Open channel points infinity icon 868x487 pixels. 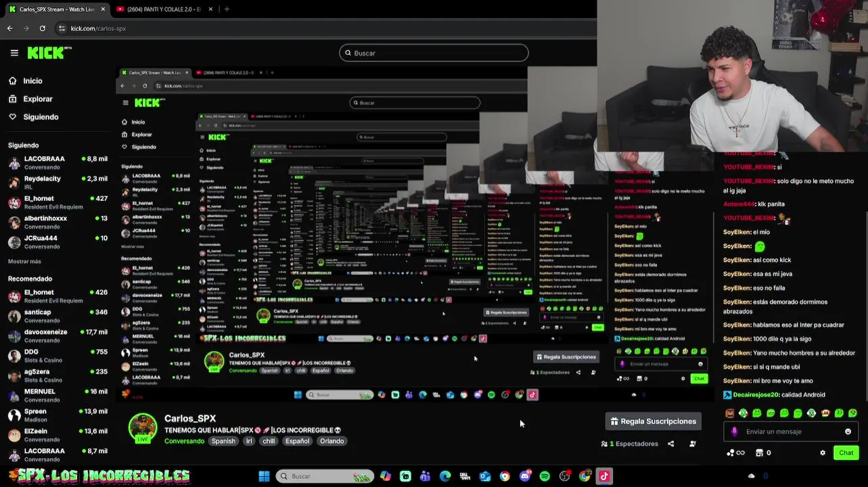[735, 453]
